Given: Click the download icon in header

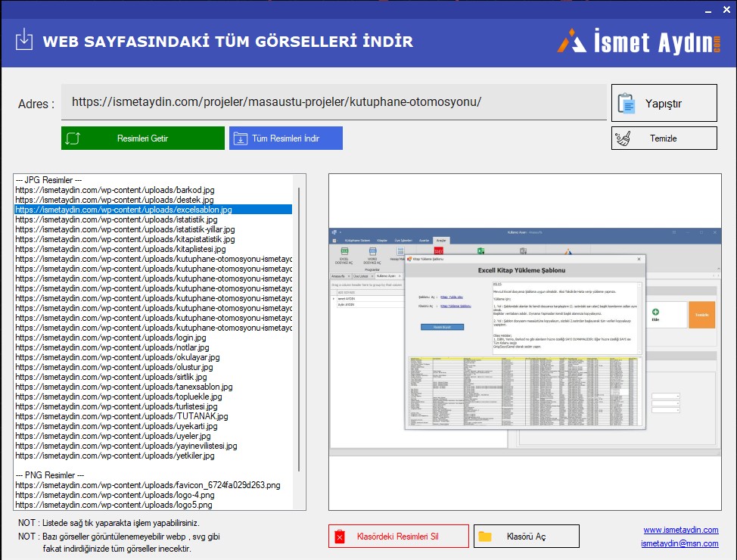Looking at the screenshot, I should tap(24, 40).
